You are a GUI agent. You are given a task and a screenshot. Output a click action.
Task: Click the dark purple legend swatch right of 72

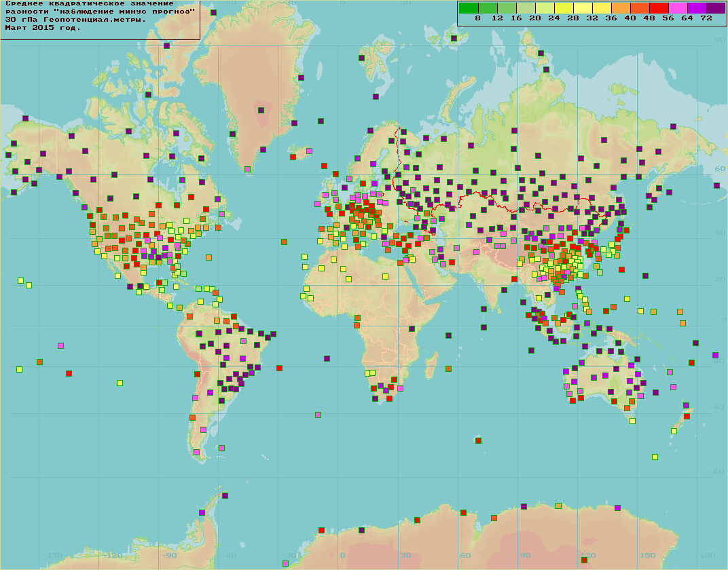(716, 7)
